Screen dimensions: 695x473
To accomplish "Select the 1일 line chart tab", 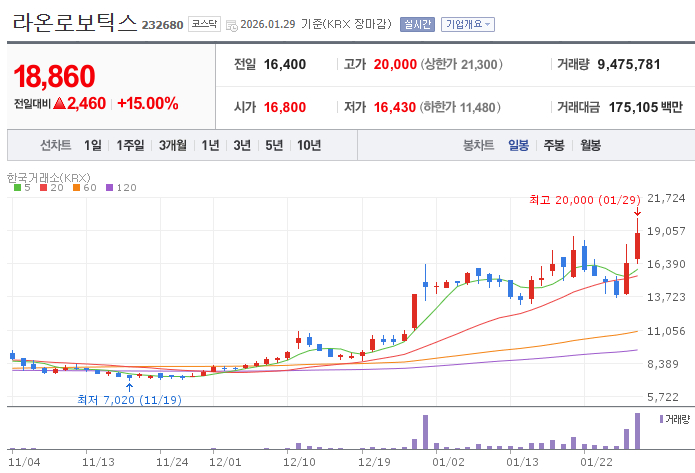I will pyautogui.click(x=93, y=145).
